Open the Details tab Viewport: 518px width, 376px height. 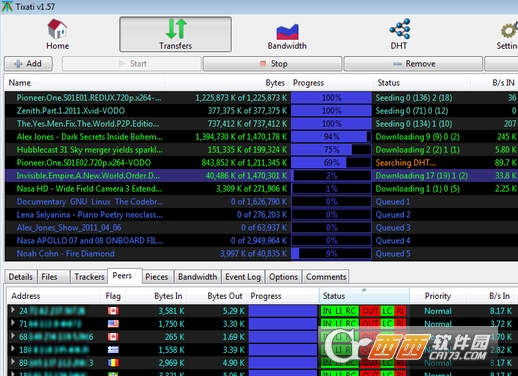(x=21, y=277)
